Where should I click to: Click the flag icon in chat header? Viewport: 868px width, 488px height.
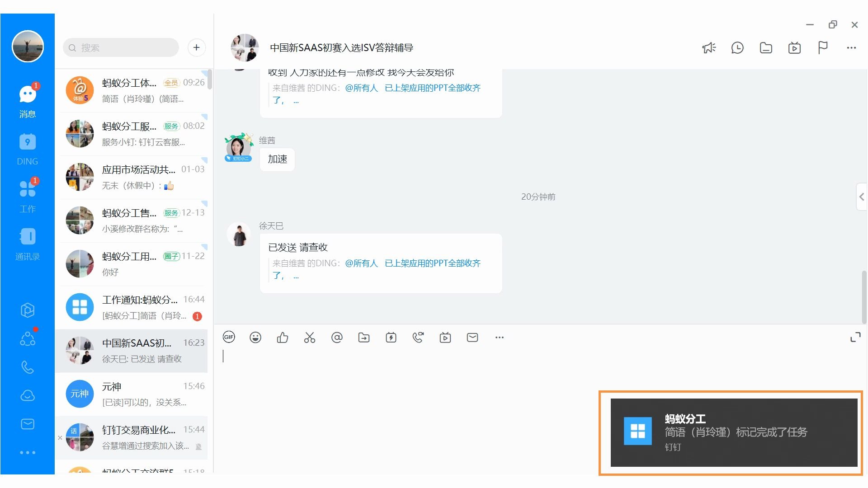[x=823, y=48]
